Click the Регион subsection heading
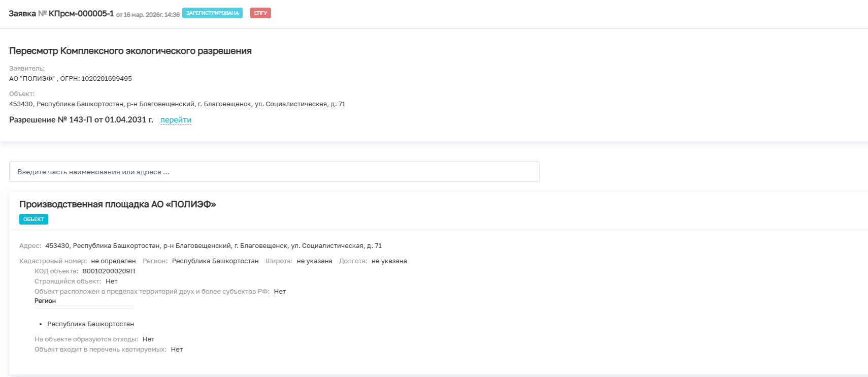Screen dimensions: 868x377 point(45,301)
